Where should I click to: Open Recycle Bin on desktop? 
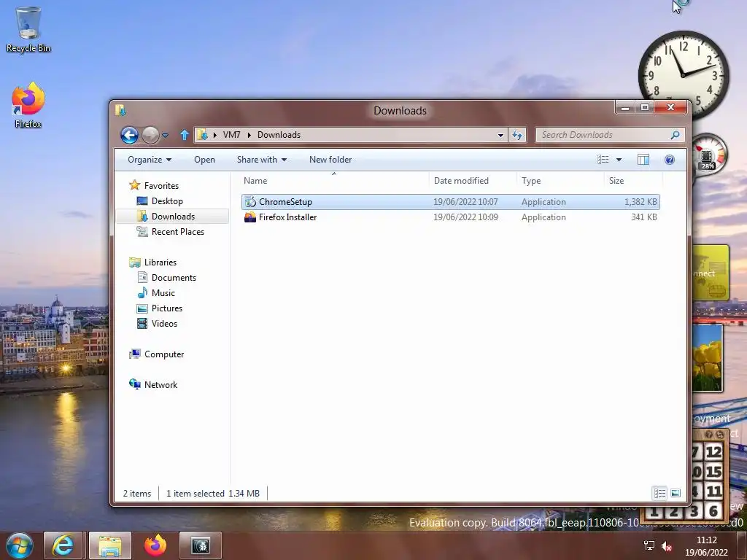click(x=28, y=29)
